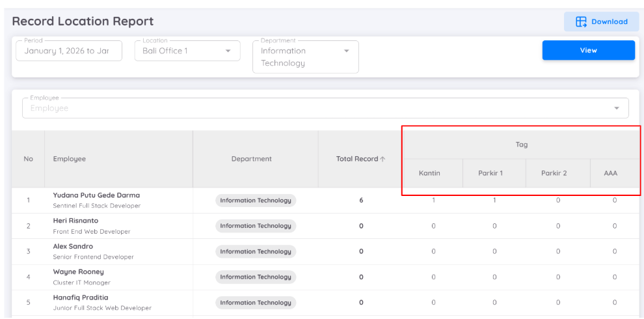
Task: Select employee Hanafiq Praditia
Action: [x=81, y=298]
